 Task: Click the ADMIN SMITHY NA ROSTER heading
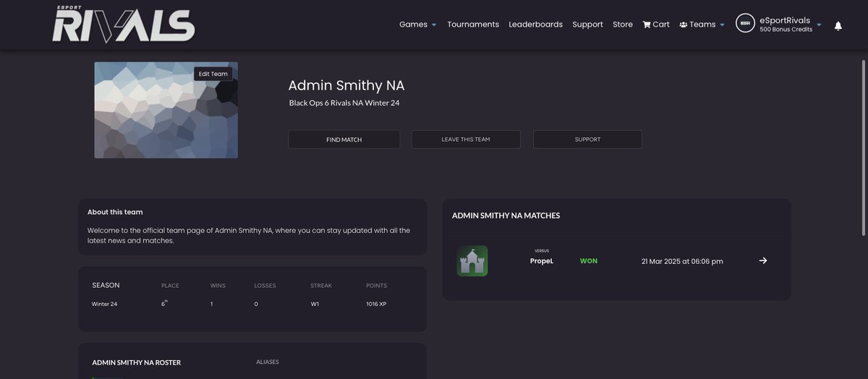click(x=137, y=362)
